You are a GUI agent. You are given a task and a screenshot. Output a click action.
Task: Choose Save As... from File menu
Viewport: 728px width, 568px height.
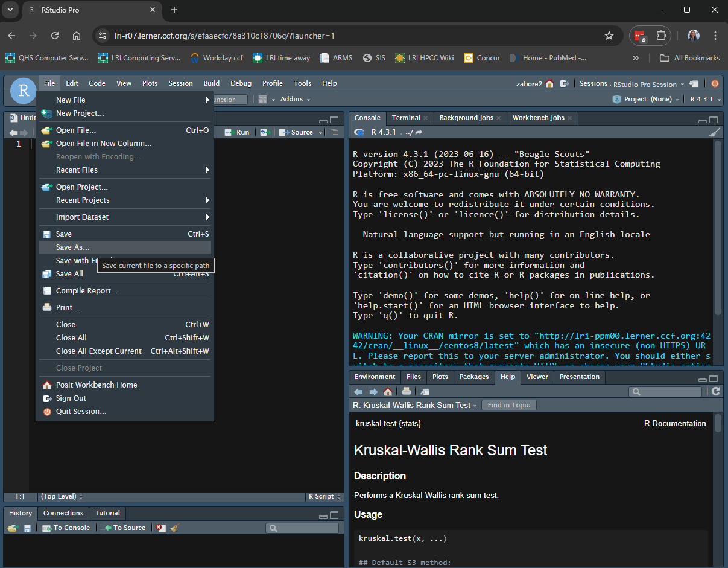pos(125,247)
